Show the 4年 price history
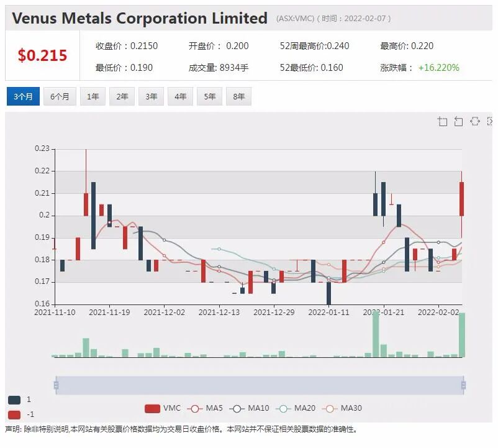The image size is (498, 448). 181,96
